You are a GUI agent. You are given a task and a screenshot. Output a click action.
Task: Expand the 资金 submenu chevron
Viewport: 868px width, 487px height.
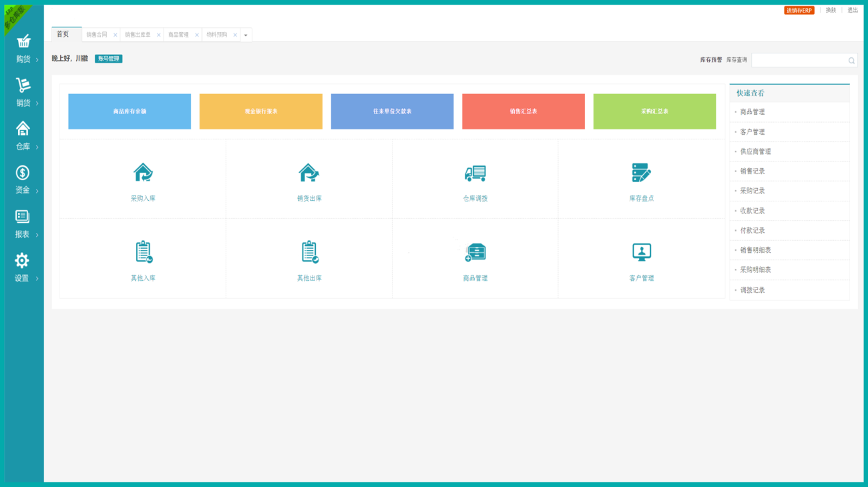coord(37,191)
